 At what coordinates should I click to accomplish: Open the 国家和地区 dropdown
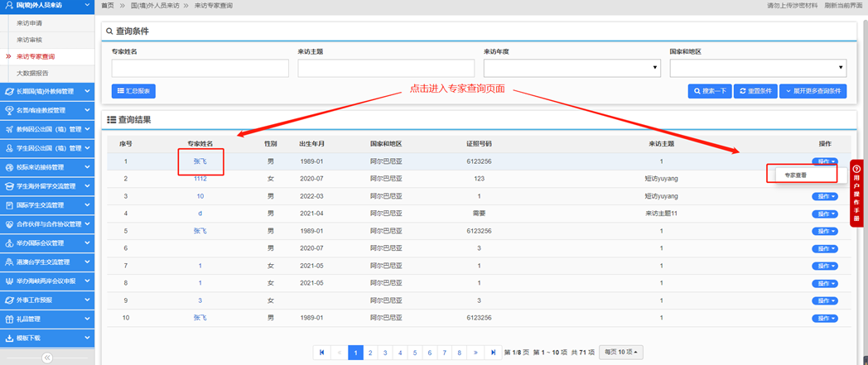(757, 68)
